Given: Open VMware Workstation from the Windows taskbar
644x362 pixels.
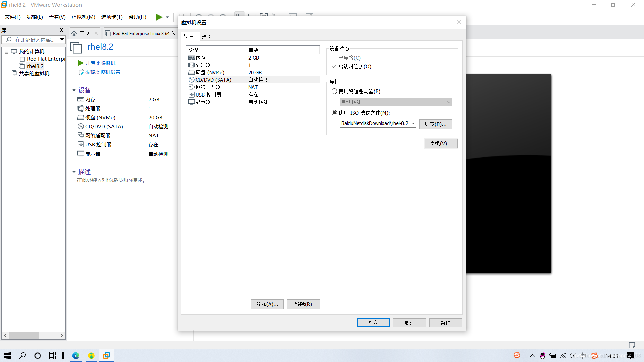Looking at the screenshot, I should click(x=107, y=356).
